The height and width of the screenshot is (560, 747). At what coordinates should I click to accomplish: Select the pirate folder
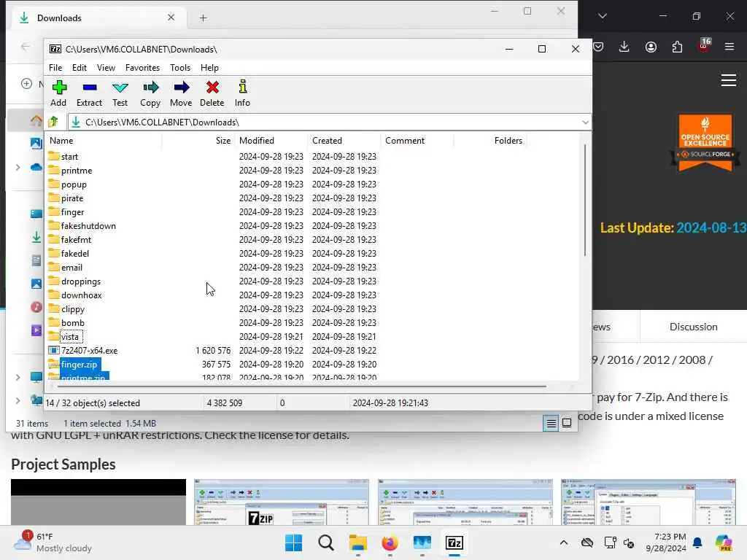click(72, 198)
